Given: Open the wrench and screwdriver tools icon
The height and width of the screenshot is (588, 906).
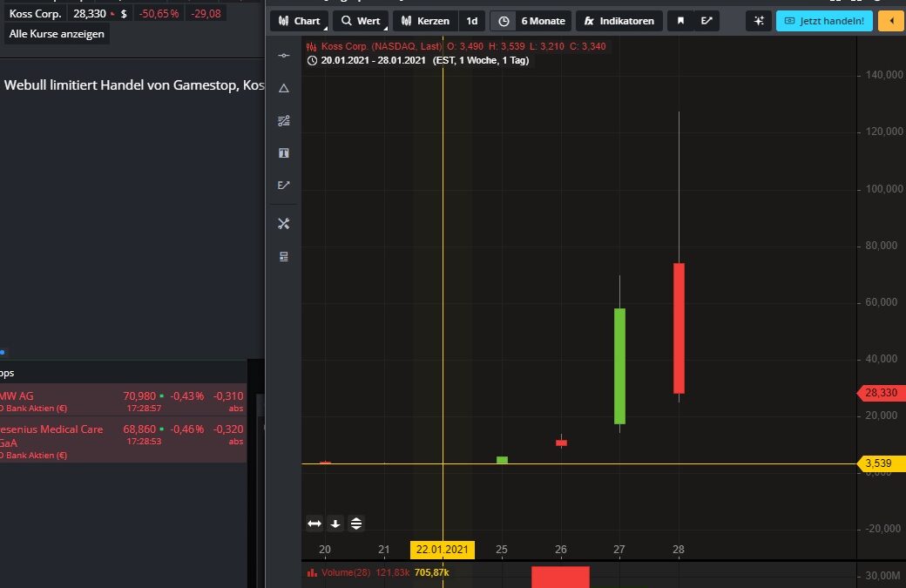Looking at the screenshot, I should (283, 224).
